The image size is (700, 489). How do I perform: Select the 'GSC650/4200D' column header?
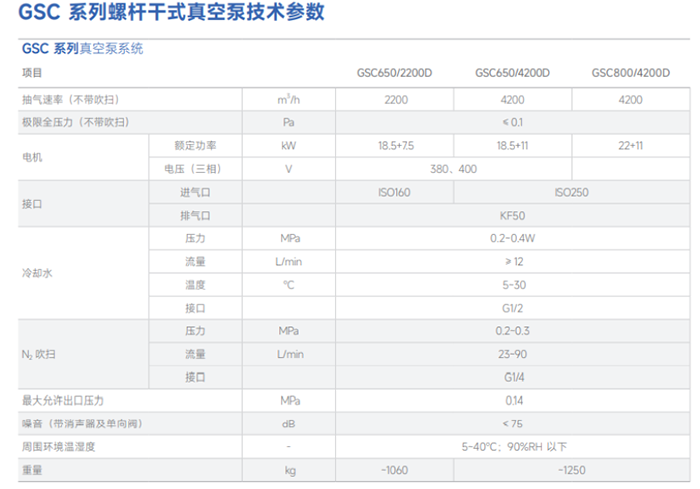click(x=512, y=73)
